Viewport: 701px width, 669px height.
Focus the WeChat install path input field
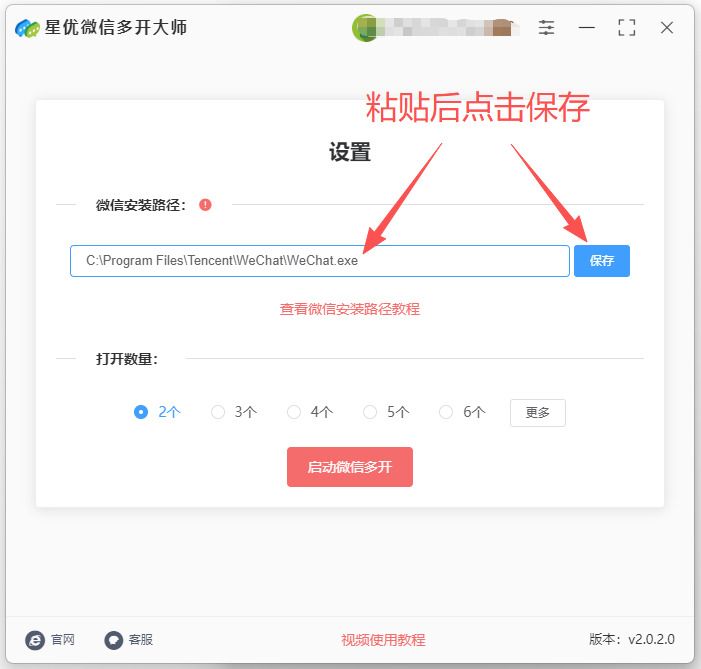[320, 261]
